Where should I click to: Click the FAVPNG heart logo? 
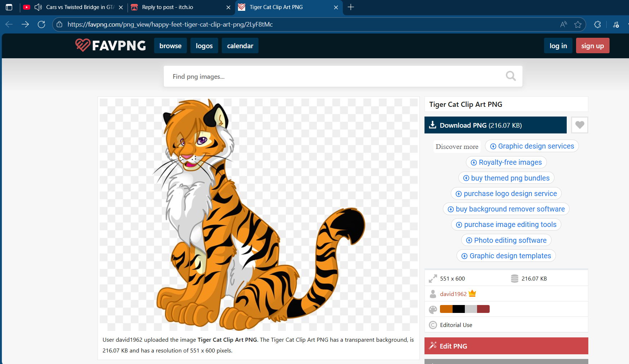[x=82, y=45]
